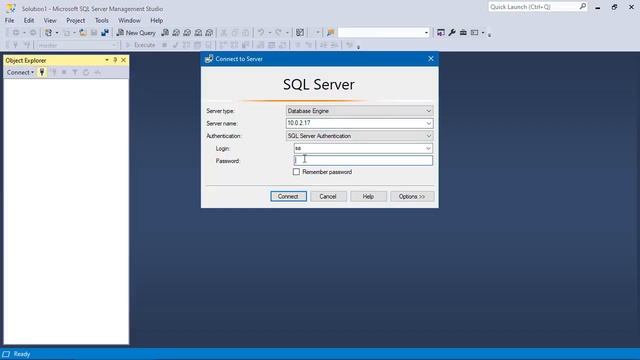Click the Options >> button

tap(412, 196)
